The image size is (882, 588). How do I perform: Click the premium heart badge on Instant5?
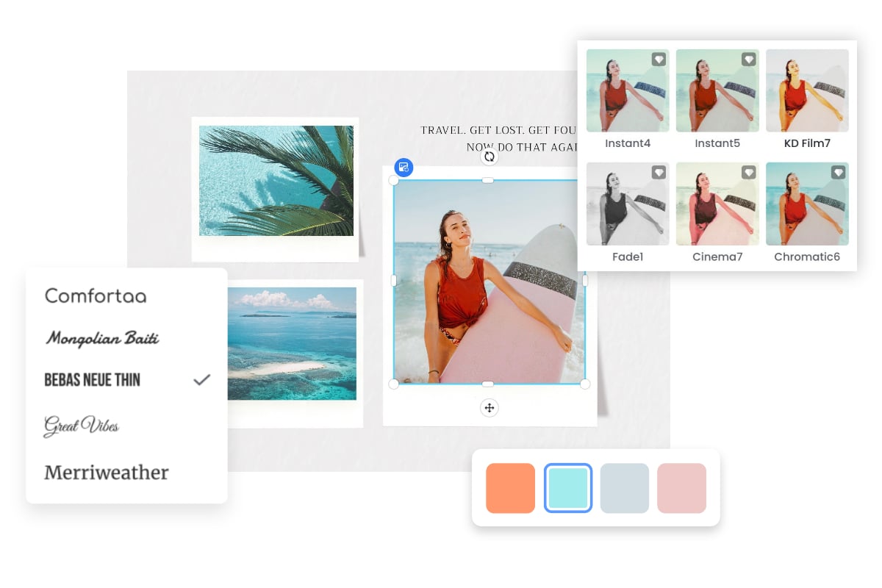click(748, 60)
